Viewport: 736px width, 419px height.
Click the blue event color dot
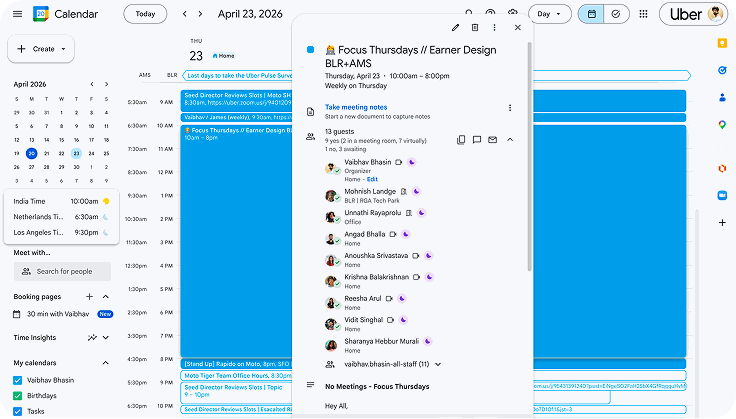click(x=311, y=49)
